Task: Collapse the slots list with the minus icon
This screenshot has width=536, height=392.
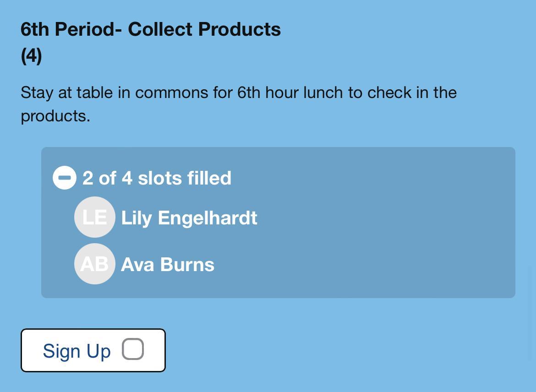Action: click(65, 178)
